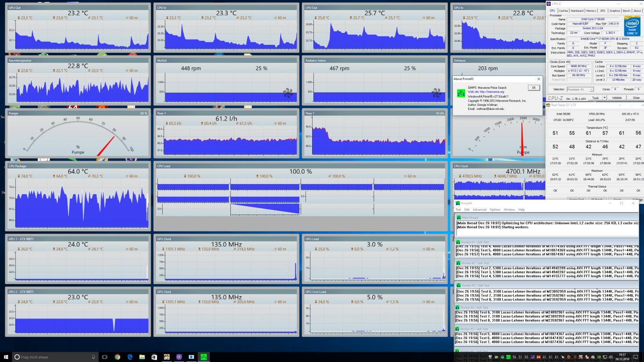This screenshot has width=644, height=362.
Task: Click the Cortana search box
Action: [x=55, y=357]
